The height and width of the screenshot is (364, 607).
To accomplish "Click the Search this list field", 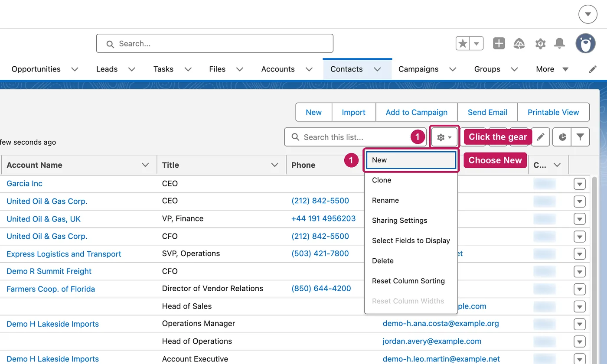I will tap(356, 137).
